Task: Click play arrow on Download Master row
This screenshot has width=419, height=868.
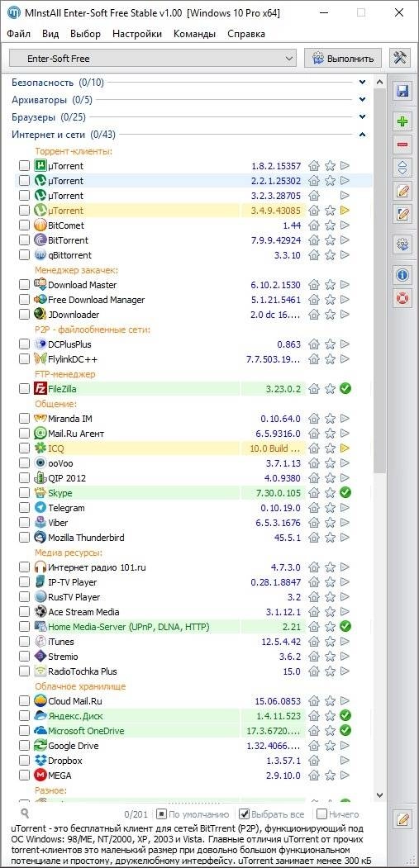Action: coord(345,285)
